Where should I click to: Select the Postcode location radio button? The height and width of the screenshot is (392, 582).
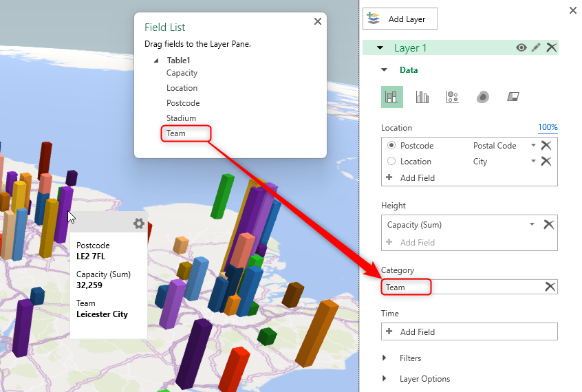click(x=392, y=146)
